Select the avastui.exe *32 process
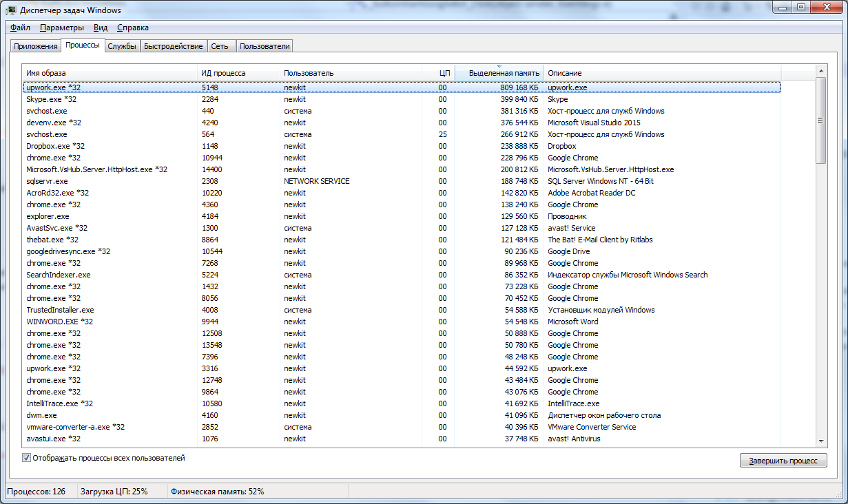848x504 pixels. tap(402, 439)
